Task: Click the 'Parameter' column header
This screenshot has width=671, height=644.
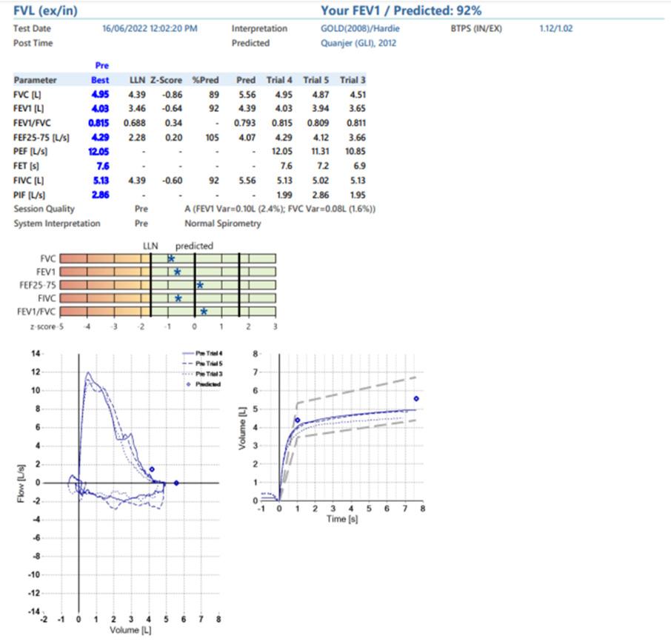Action: tap(35, 80)
